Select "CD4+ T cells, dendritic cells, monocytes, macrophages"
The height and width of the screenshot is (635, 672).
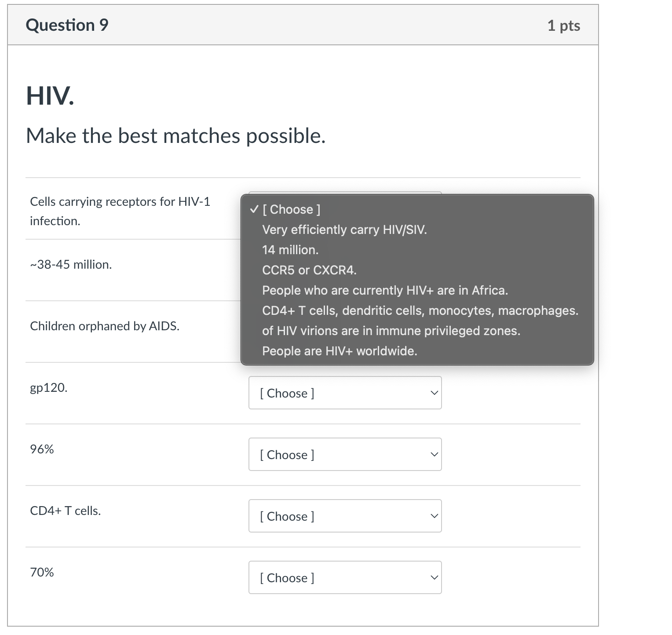tap(420, 310)
